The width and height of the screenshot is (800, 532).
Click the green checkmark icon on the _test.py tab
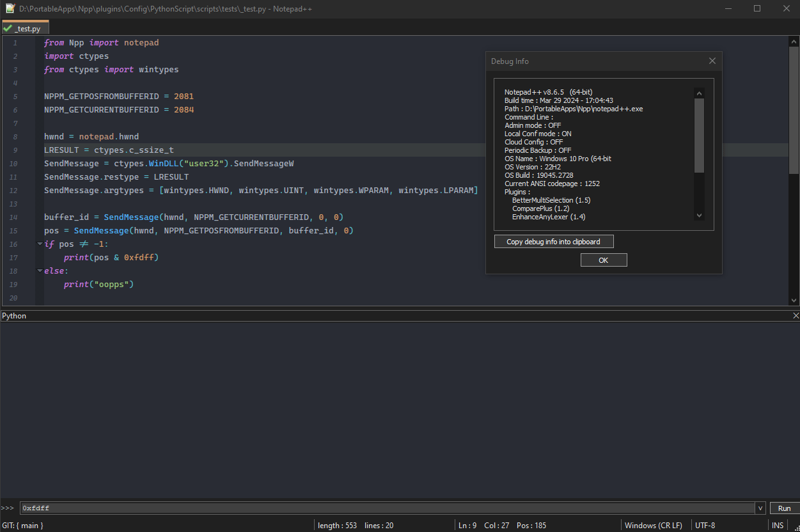click(8, 29)
